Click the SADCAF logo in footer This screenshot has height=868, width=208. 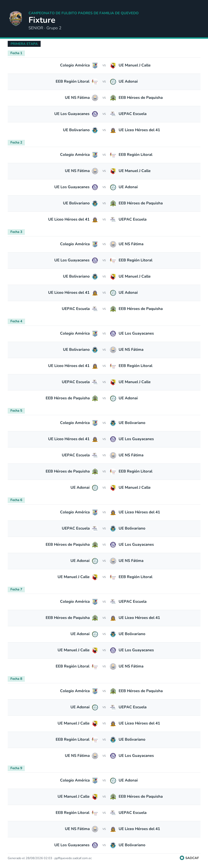pos(190,858)
